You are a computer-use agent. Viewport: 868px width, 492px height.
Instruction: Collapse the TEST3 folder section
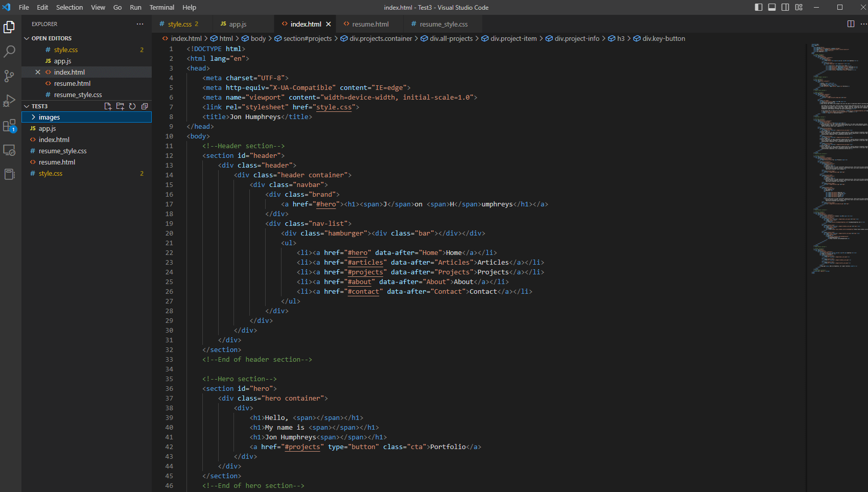click(27, 106)
